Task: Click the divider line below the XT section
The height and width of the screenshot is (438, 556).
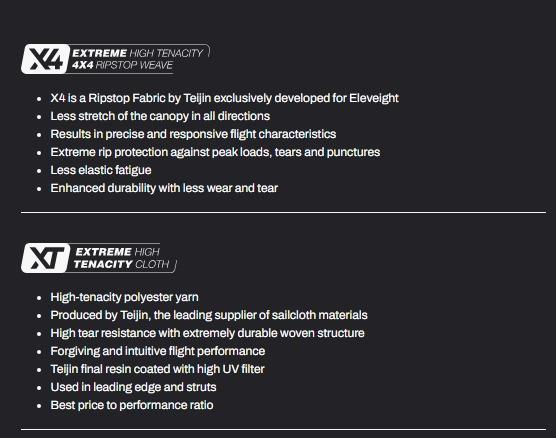Action: click(283, 429)
